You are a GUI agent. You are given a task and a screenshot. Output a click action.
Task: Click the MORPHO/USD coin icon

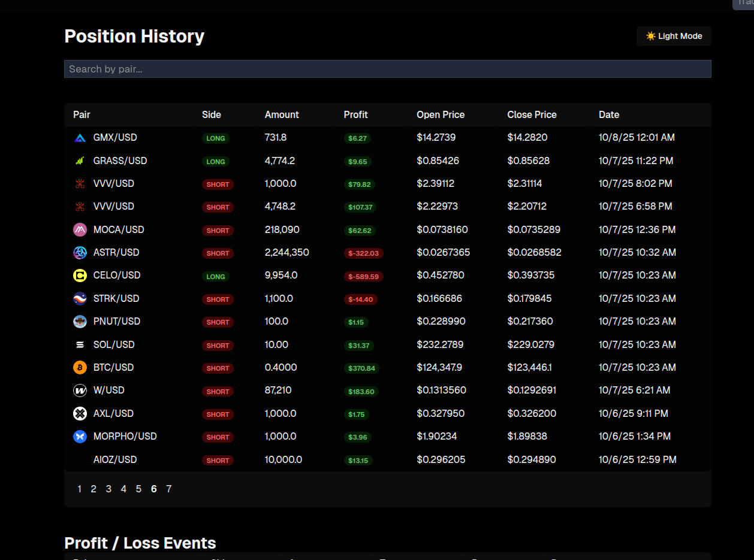(x=80, y=437)
